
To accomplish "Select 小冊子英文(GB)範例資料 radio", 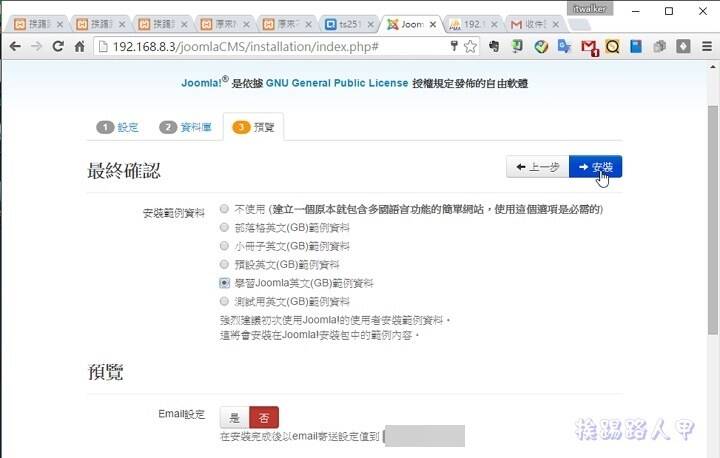I will pos(224,246).
